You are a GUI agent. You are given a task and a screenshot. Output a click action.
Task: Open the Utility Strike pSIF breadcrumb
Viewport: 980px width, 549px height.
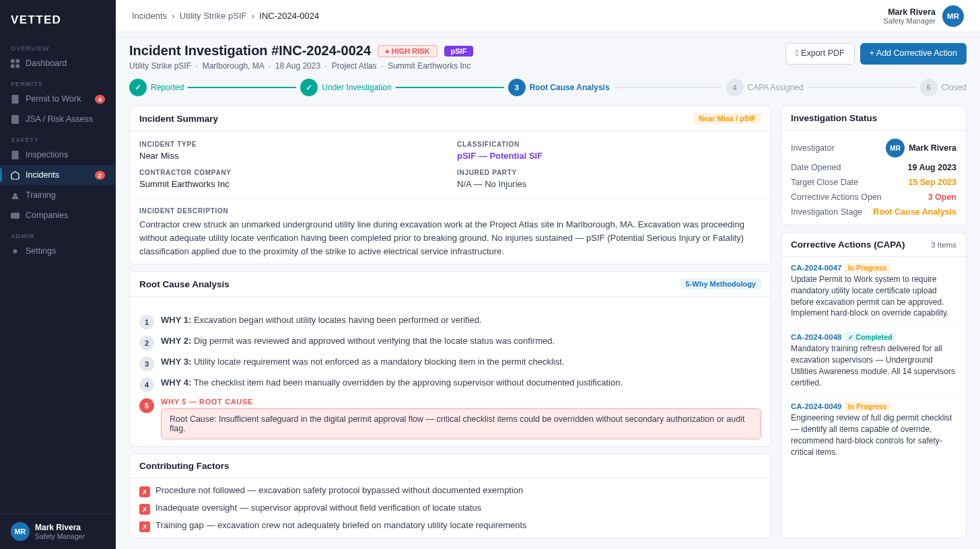(x=213, y=15)
